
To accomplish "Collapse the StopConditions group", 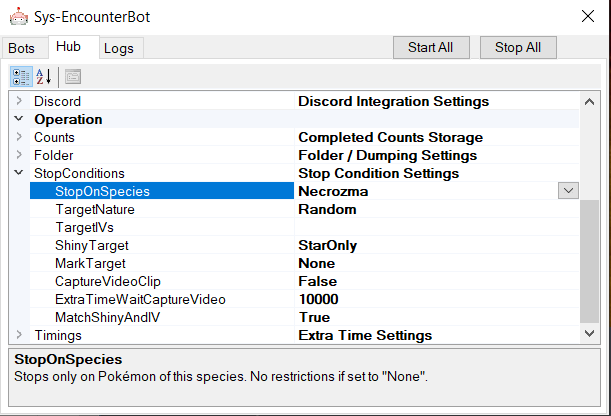I will (x=18, y=173).
